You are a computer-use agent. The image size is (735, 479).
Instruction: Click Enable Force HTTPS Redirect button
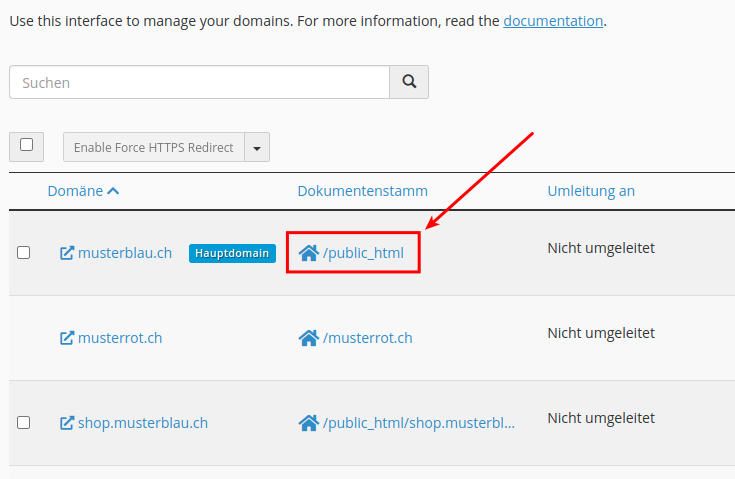point(154,147)
